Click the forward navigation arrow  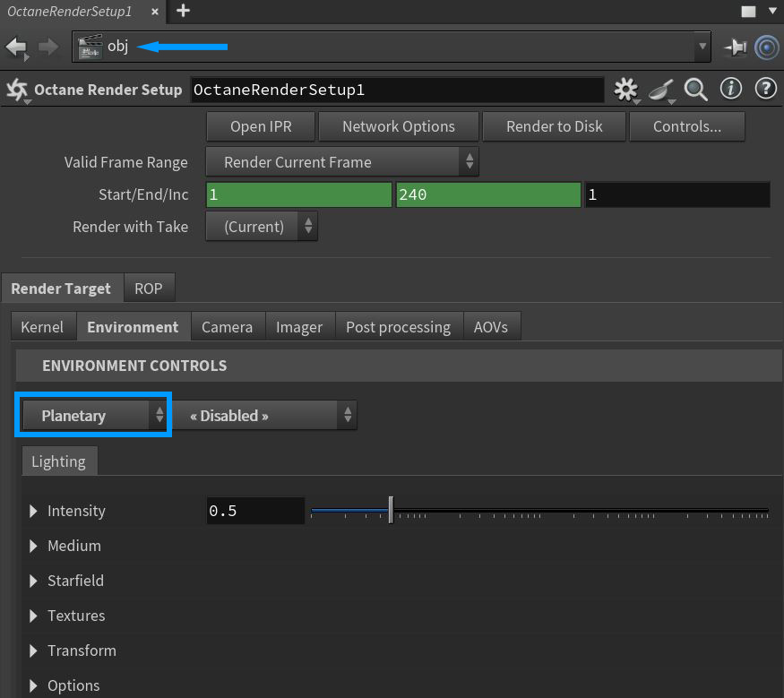click(48, 47)
